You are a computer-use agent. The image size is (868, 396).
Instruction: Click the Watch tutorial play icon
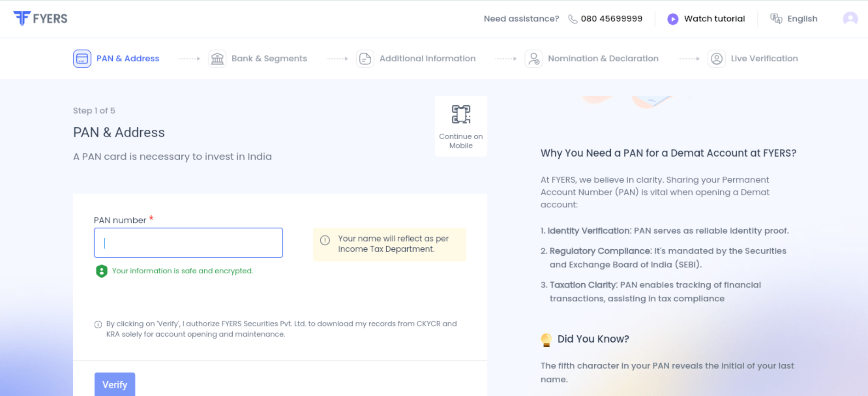[x=673, y=19]
